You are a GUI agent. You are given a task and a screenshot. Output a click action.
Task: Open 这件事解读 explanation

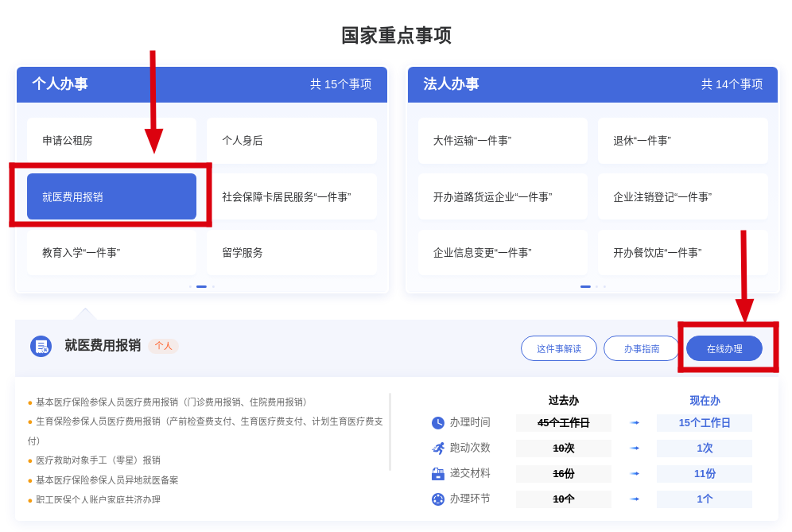click(x=558, y=348)
